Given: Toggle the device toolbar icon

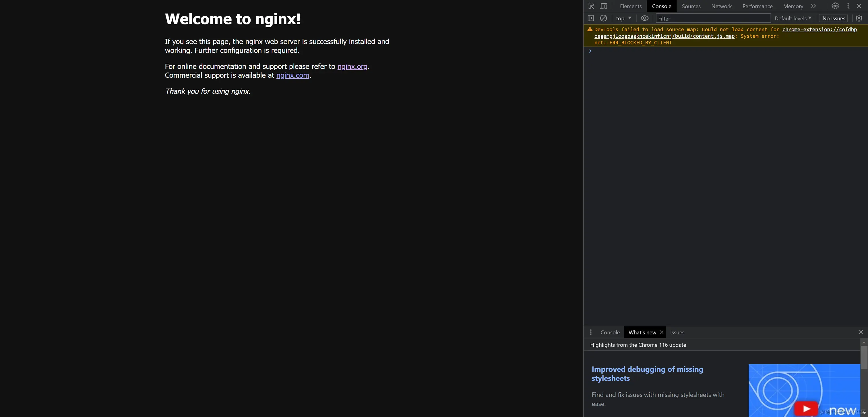Looking at the screenshot, I should [603, 6].
